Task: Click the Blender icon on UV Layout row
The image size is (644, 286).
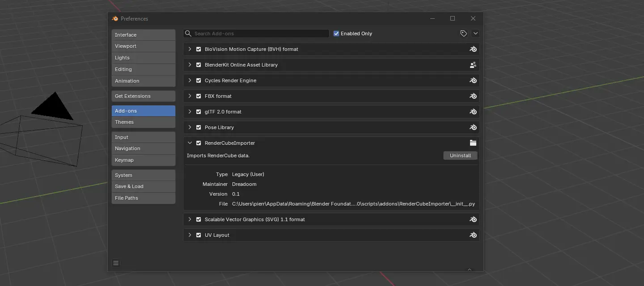Action: tap(473, 235)
